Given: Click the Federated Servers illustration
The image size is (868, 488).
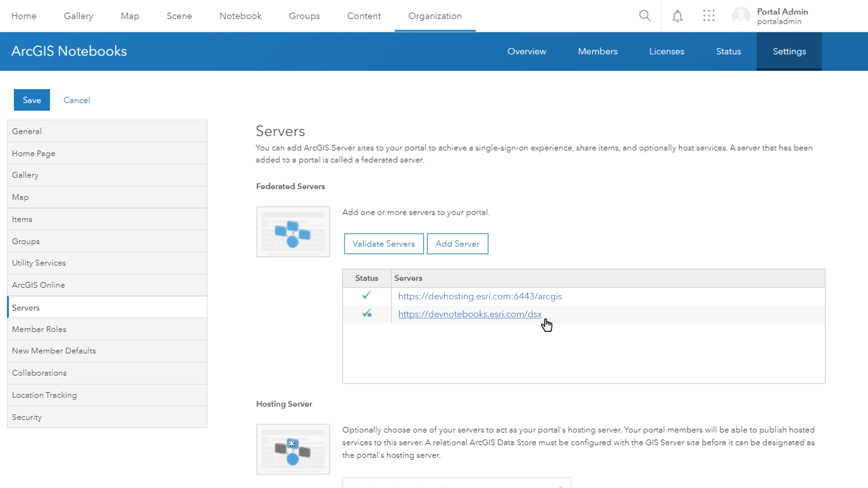Looking at the screenshot, I should [x=293, y=231].
